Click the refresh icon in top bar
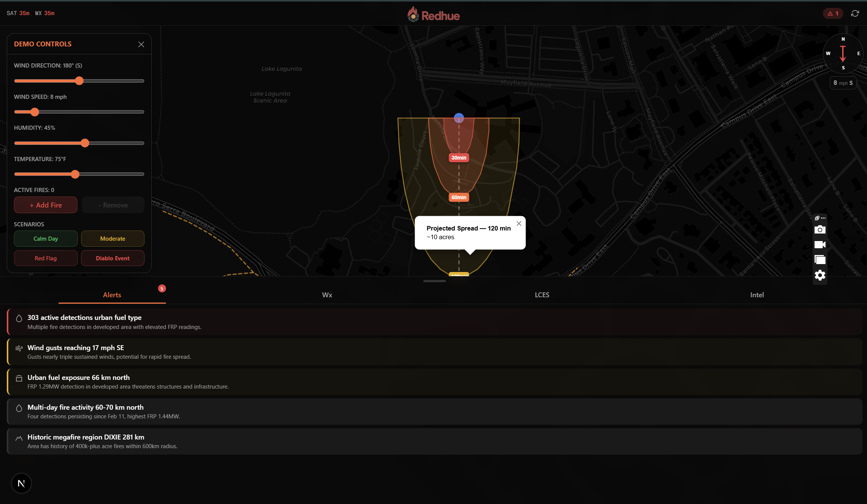The image size is (867, 504). coord(855,14)
